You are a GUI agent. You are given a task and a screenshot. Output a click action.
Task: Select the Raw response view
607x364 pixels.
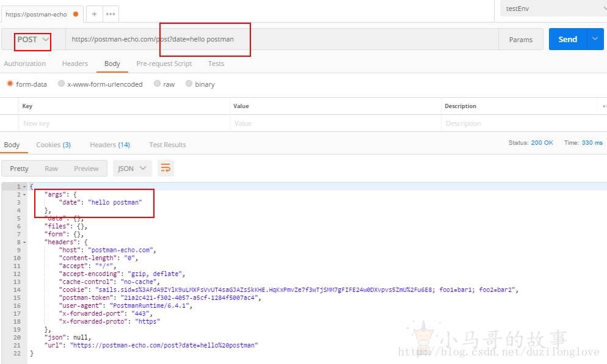pyautogui.click(x=51, y=169)
